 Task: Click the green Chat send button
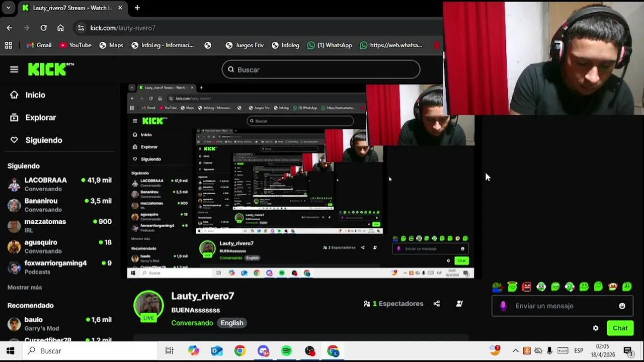pos(620,328)
